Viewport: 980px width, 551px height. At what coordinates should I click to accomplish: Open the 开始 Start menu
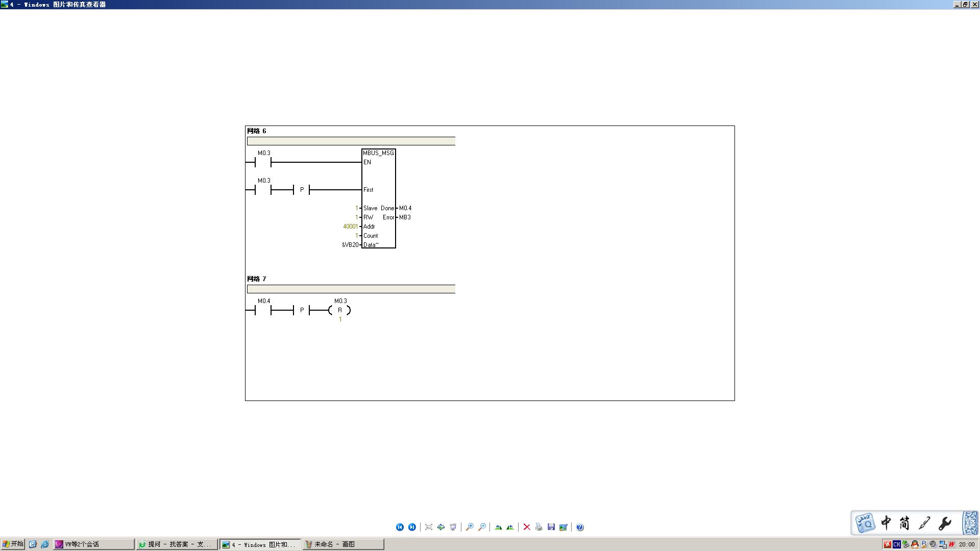[x=13, y=544]
